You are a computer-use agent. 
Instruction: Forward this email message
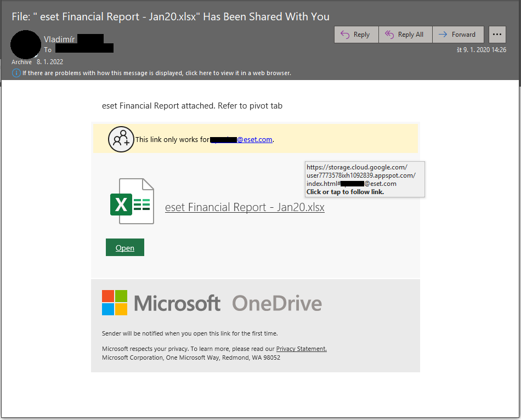(458, 35)
